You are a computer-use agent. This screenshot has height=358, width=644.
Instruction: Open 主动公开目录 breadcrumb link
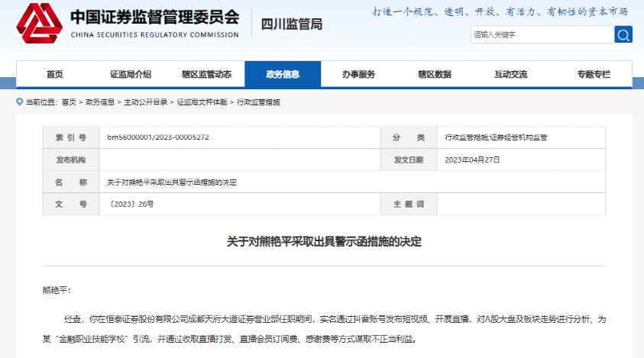[146, 102]
